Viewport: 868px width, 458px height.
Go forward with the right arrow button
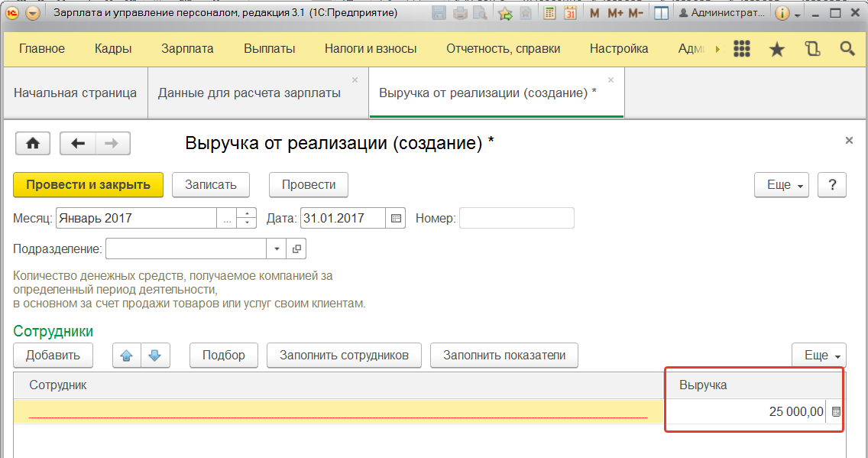tap(112, 144)
